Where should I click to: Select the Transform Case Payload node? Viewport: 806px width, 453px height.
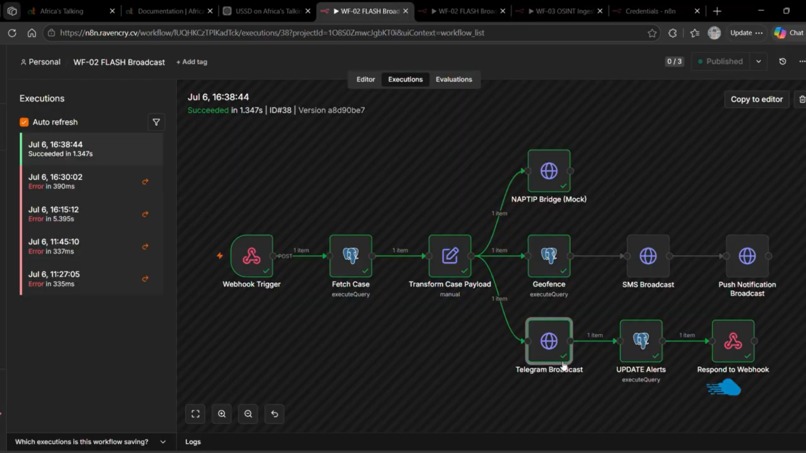tap(450, 256)
